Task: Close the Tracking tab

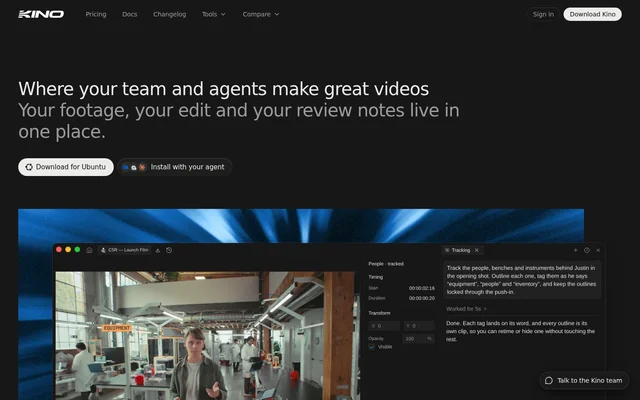Action: (x=476, y=250)
